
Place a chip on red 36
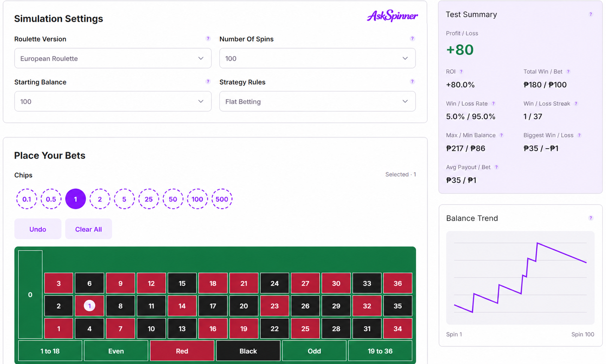click(398, 283)
